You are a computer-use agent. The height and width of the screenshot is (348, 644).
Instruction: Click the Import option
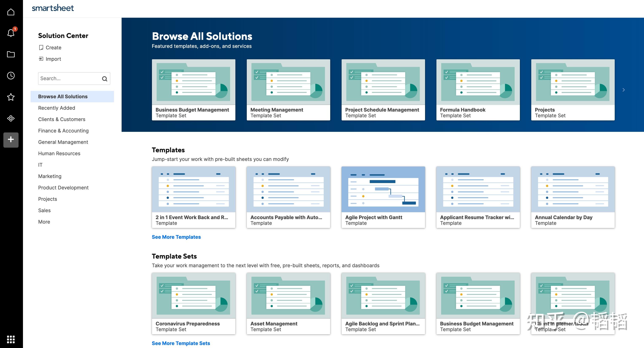(53, 59)
